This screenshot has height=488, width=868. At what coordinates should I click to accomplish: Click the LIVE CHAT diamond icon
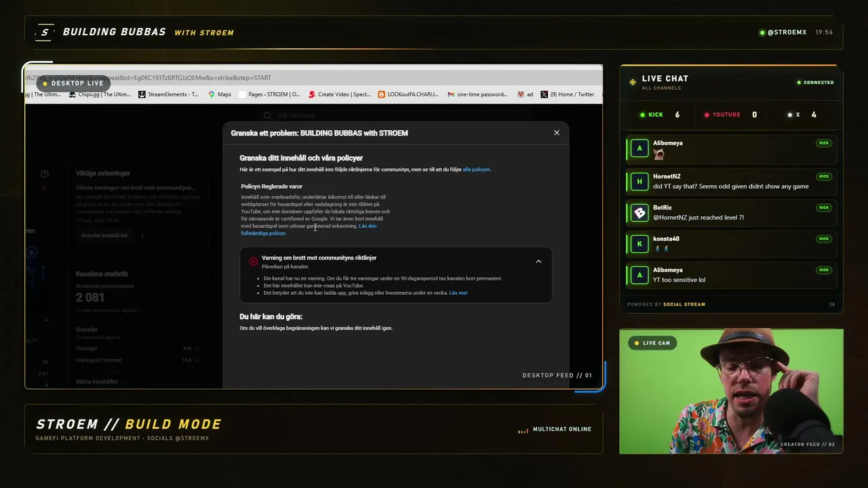point(633,82)
